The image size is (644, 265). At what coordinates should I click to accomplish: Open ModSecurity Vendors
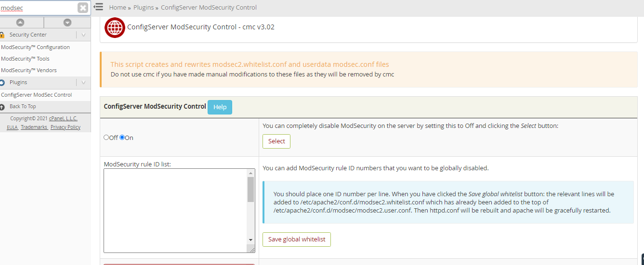(29, 70)
